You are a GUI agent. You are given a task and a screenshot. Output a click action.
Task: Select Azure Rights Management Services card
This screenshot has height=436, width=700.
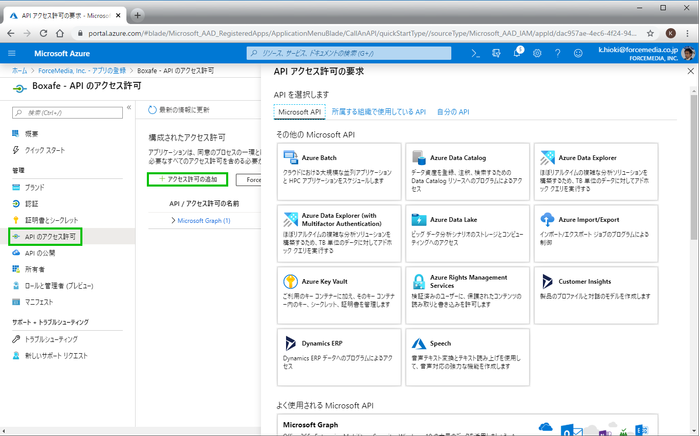coord(467,295)
